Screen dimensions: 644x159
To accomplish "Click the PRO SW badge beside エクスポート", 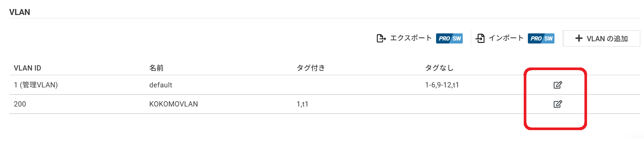I will tap(449, 38).
